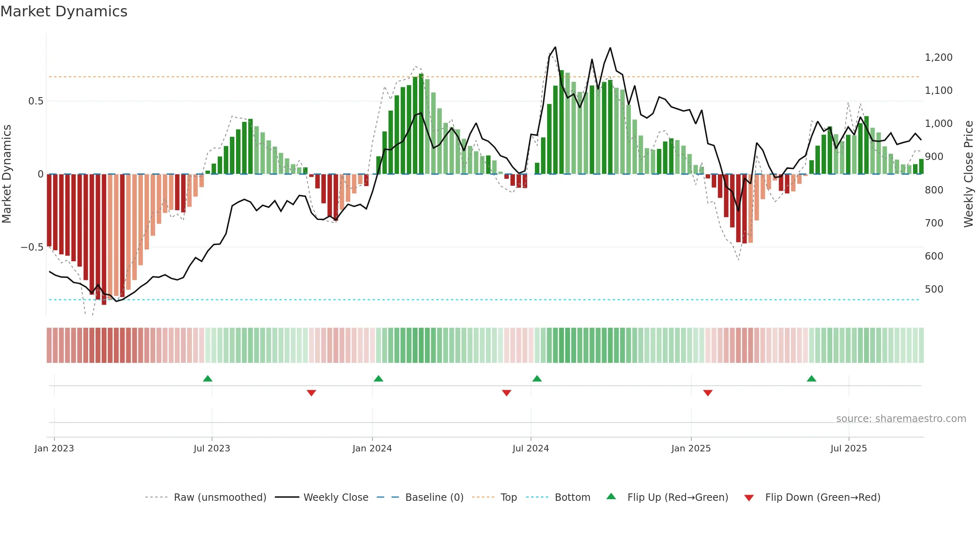Click the red flip-down triangle just before Jul 2024
This screenshot has width=980, height=551.
(x=507, y=393)
